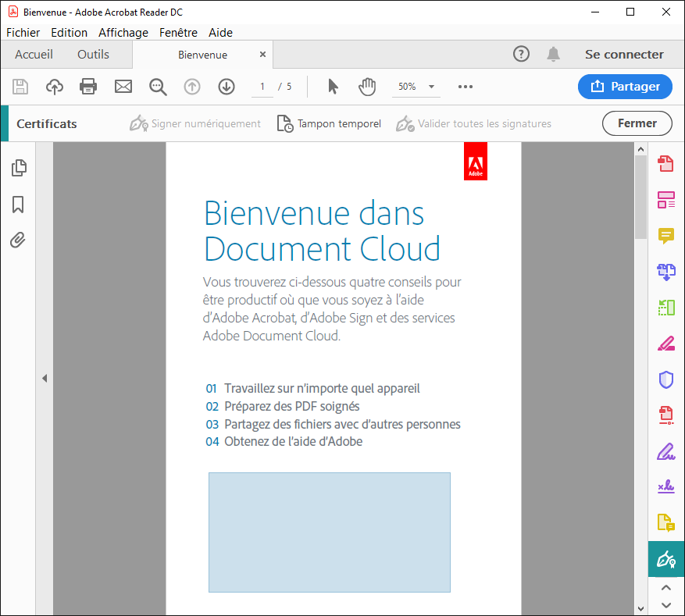The image size is (685, 616).
Task: Open the Protect shield tool
Action: tap(665, 379)
